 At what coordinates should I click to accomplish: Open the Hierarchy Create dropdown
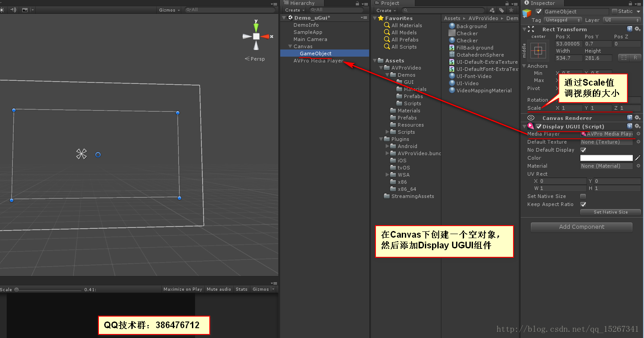(x=295, y=10)
